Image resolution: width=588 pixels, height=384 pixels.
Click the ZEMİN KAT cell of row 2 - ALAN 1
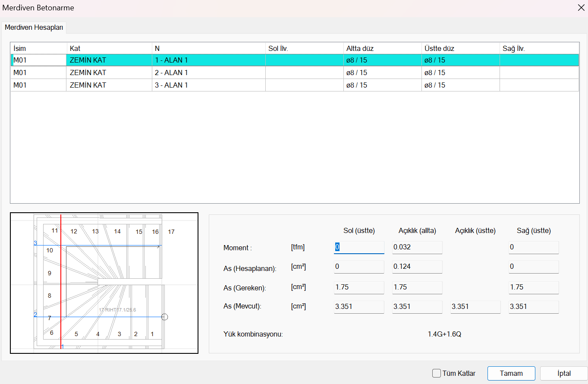[x=109, y=72]
